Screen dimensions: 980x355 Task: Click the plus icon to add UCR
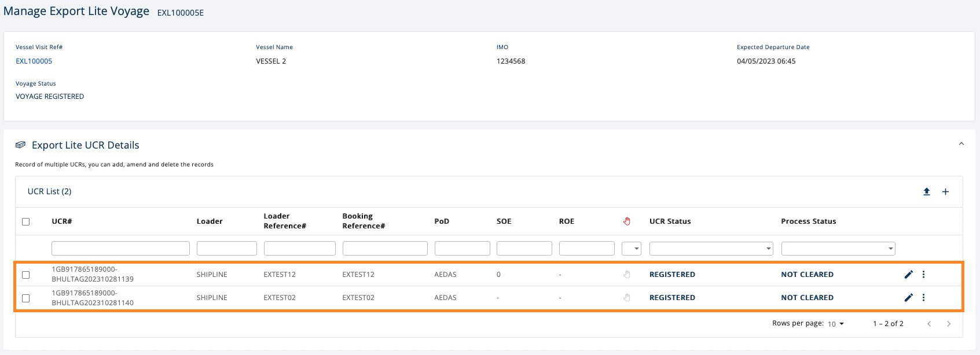[945, 192]
